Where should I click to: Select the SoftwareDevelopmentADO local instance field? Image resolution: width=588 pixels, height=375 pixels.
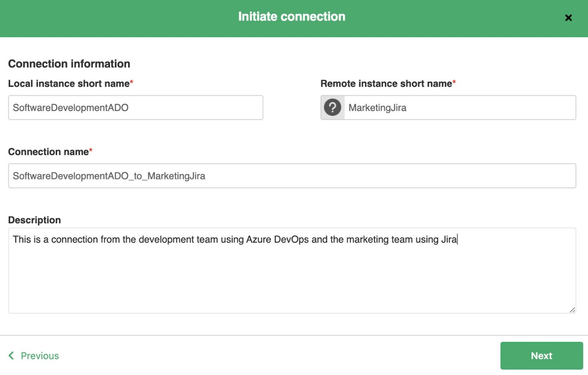pos(136,107)
